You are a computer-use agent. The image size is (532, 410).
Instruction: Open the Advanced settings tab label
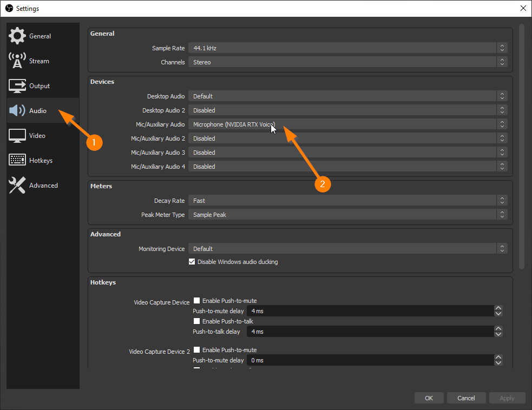pyautogui.click(x=43, y=186)
